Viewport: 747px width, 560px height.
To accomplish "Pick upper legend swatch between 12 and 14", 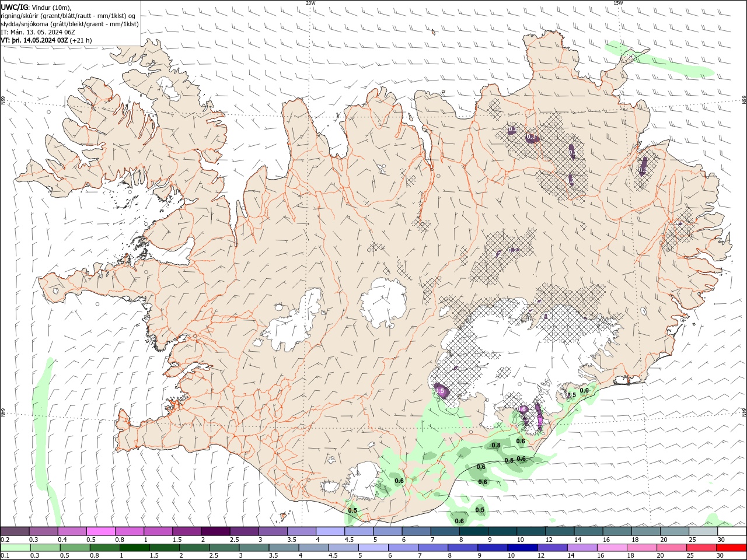I will (560, 531).
